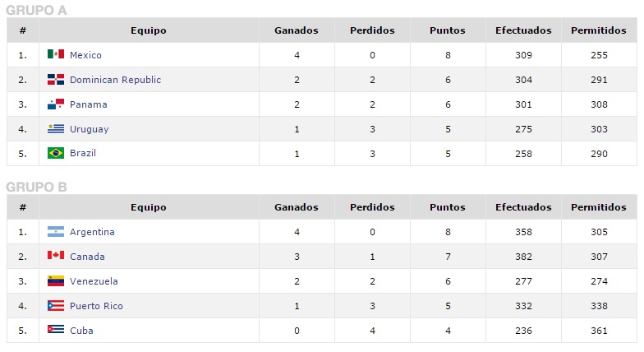
Task: Click the Uruguay flag icon
Action: point(56,129)
